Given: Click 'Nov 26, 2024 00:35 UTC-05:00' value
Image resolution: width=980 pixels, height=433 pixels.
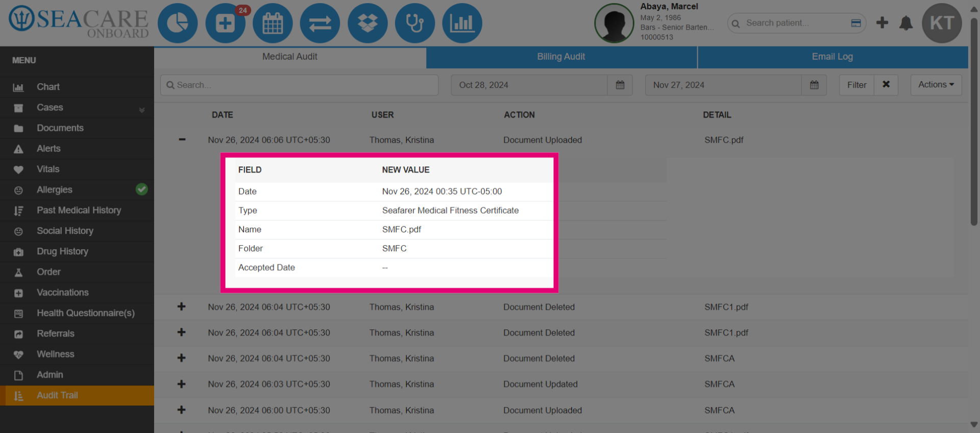Looking at the screenshot, I should click(442, 191).
